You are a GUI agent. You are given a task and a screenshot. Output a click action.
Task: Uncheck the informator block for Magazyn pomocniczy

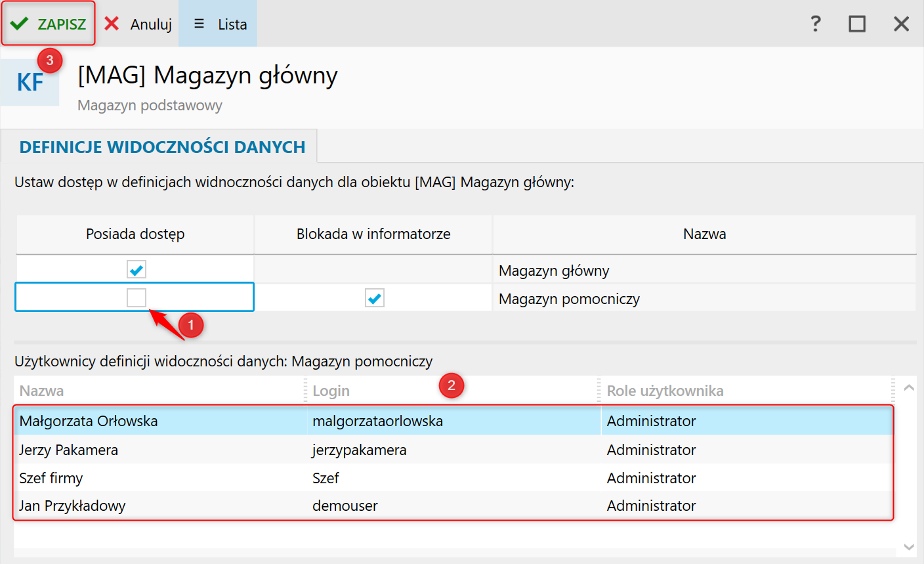[x=375, y=298]
